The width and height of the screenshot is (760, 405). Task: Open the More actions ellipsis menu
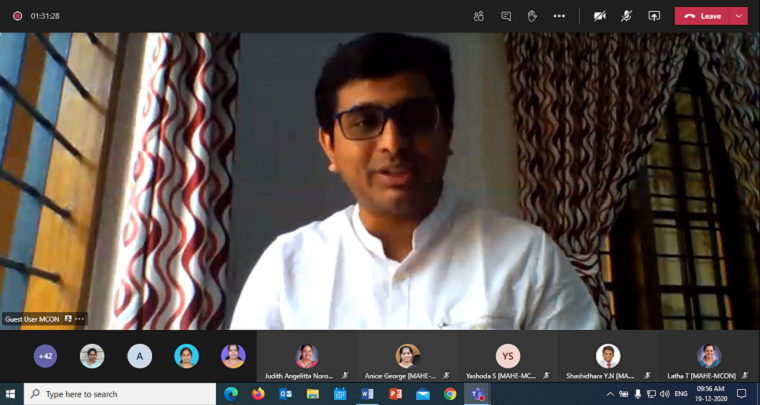559,16
